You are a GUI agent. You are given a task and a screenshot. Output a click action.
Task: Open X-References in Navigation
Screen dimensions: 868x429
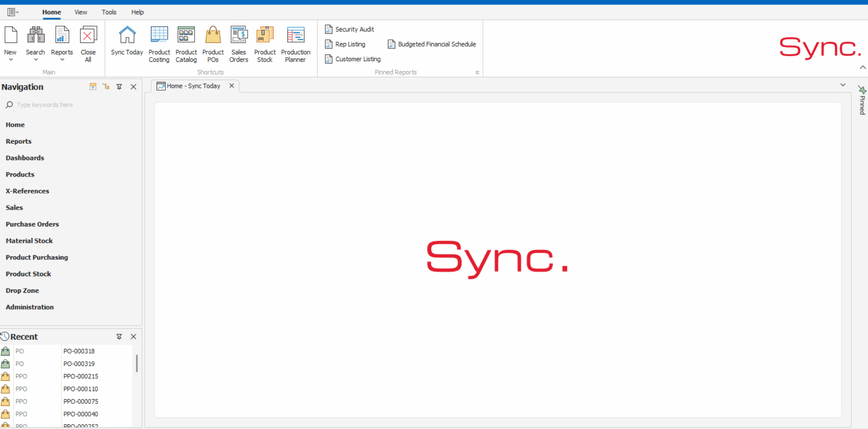tap(27, 191)
